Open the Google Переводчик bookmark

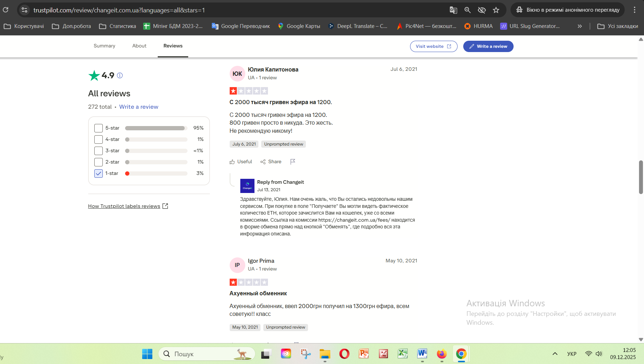coord(241,26)
